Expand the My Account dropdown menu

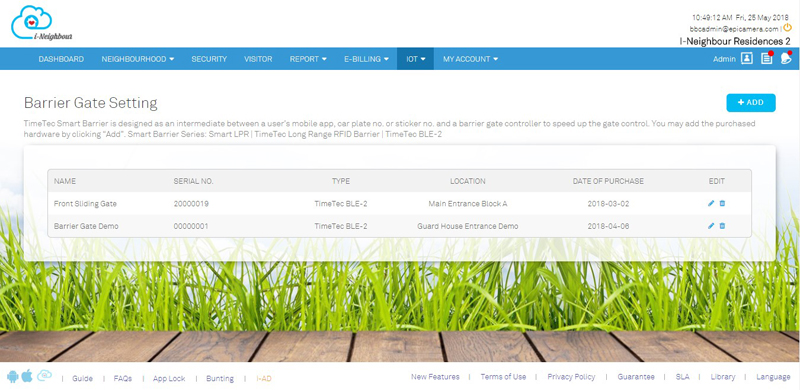tap(470, 59)
